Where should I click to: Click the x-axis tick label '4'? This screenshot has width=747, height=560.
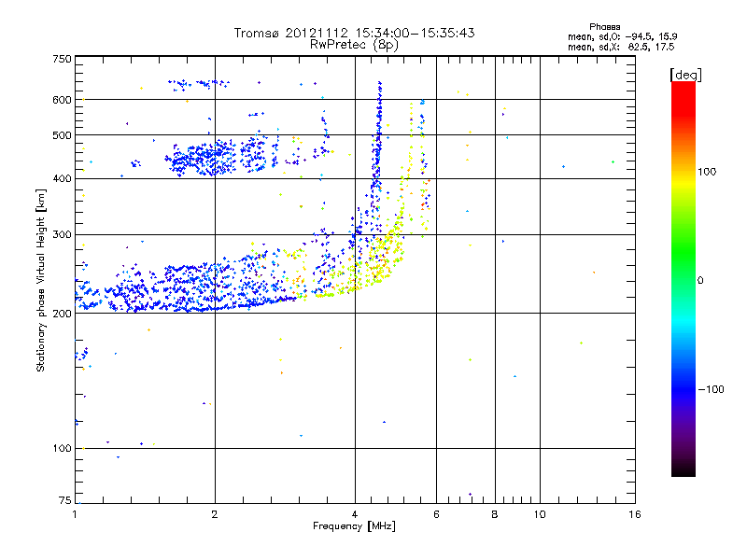pyautogui.click(x=355, y=514)
